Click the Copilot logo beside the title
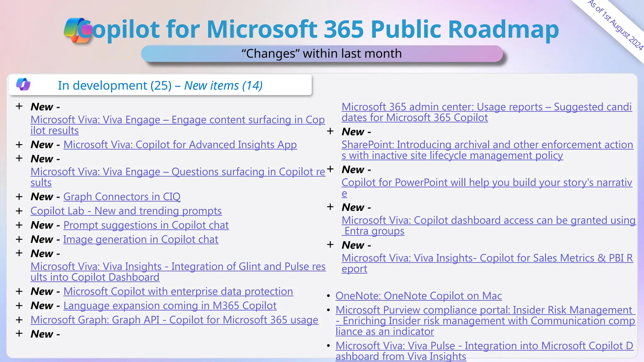This screenshot has width=644, height=362. 78,30
